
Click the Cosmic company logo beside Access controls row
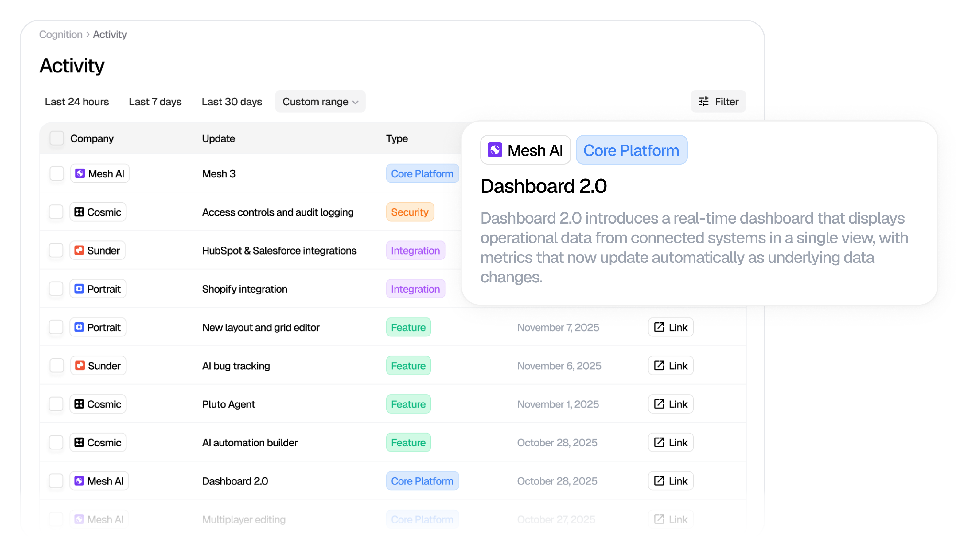tap(80, 212)
